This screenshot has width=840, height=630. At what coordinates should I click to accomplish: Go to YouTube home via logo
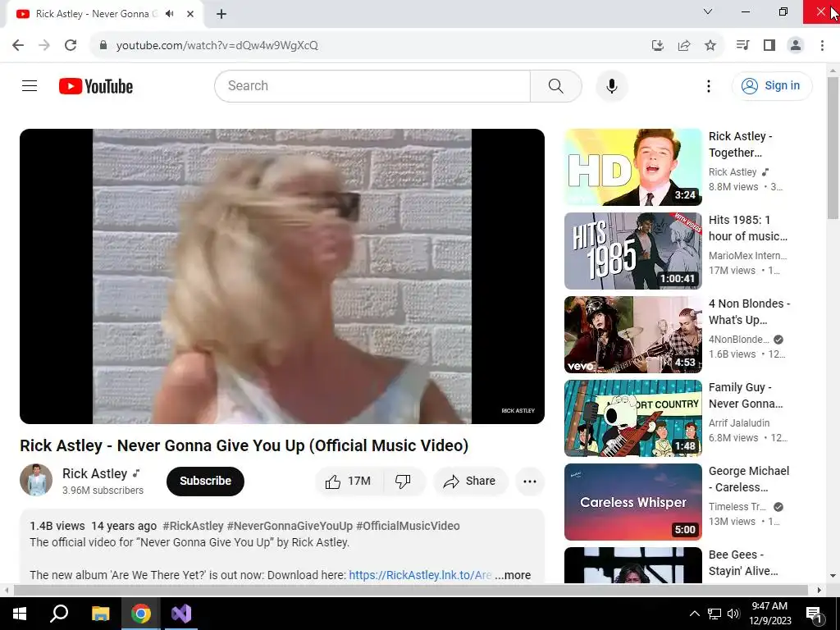[x=96, y=86]
